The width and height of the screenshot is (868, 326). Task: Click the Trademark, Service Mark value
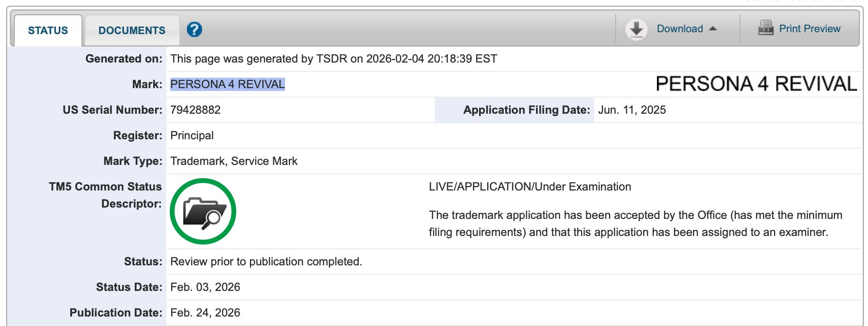tap(234, 161)
